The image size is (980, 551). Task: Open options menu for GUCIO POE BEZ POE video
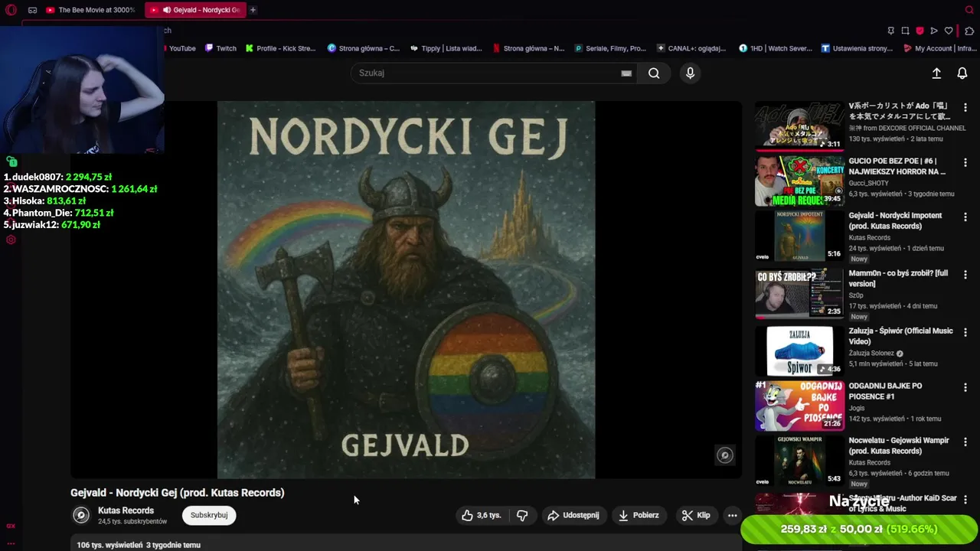(x=965, y=163)
